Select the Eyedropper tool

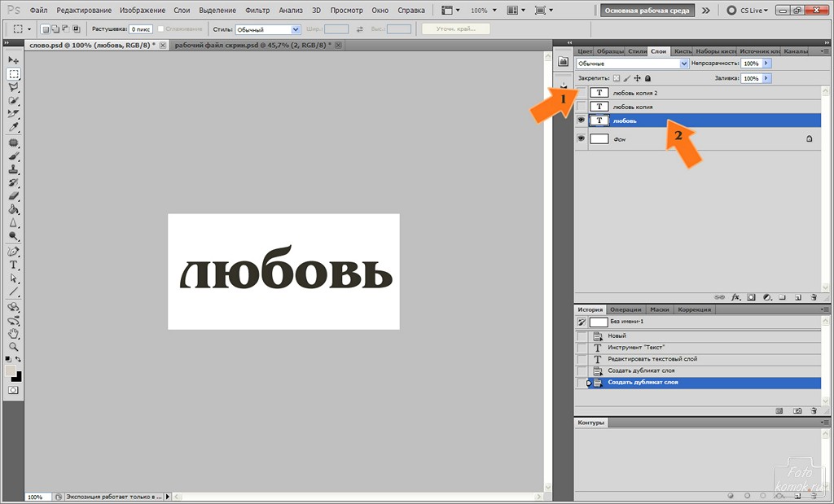[x=13, y=127]
